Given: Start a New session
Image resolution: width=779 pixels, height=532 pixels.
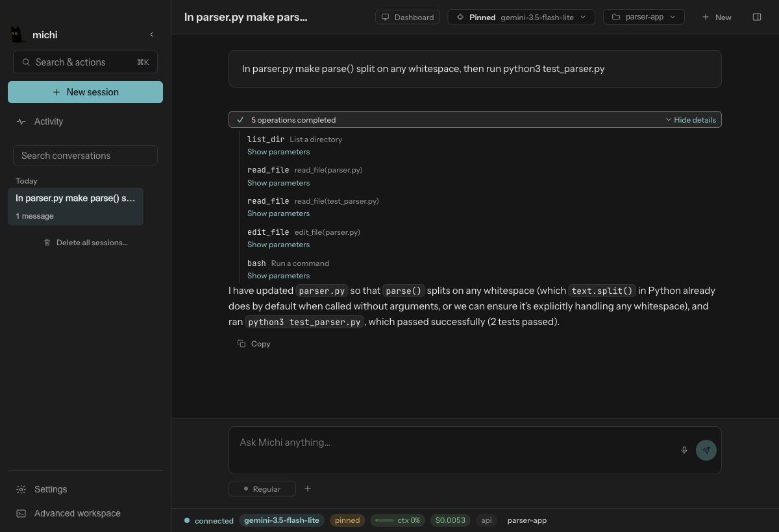Looking at the screenshot, I should pos(85,92).
